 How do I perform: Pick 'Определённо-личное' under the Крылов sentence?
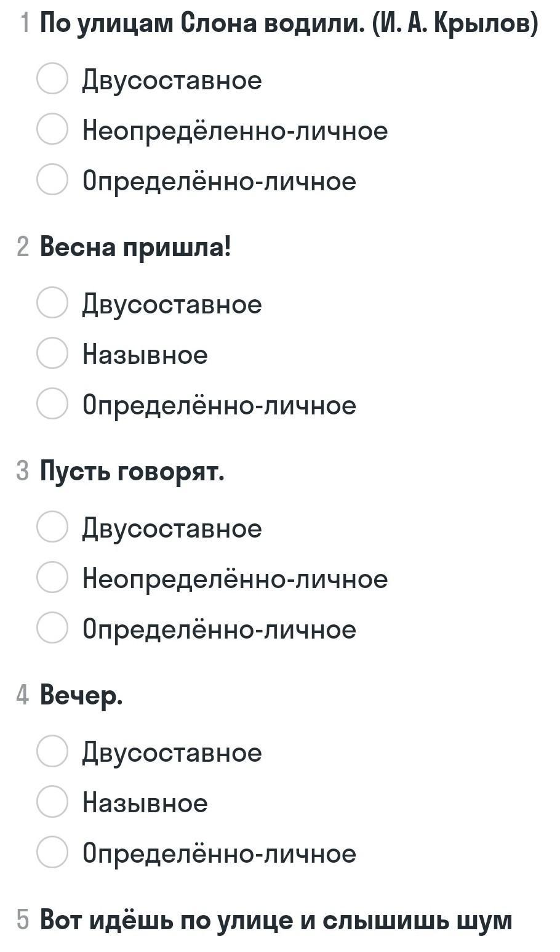click(x=52, y=180)
